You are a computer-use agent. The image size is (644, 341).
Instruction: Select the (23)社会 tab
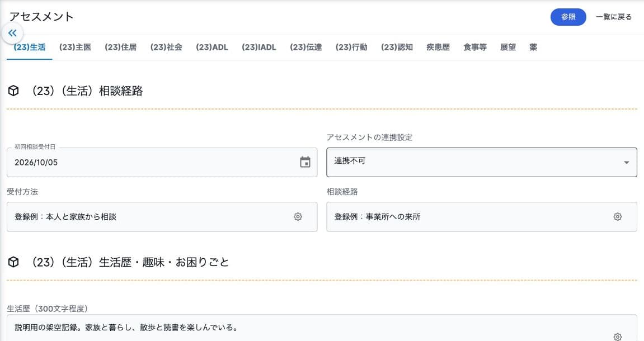pyautogui.click(x=166, y=47)
